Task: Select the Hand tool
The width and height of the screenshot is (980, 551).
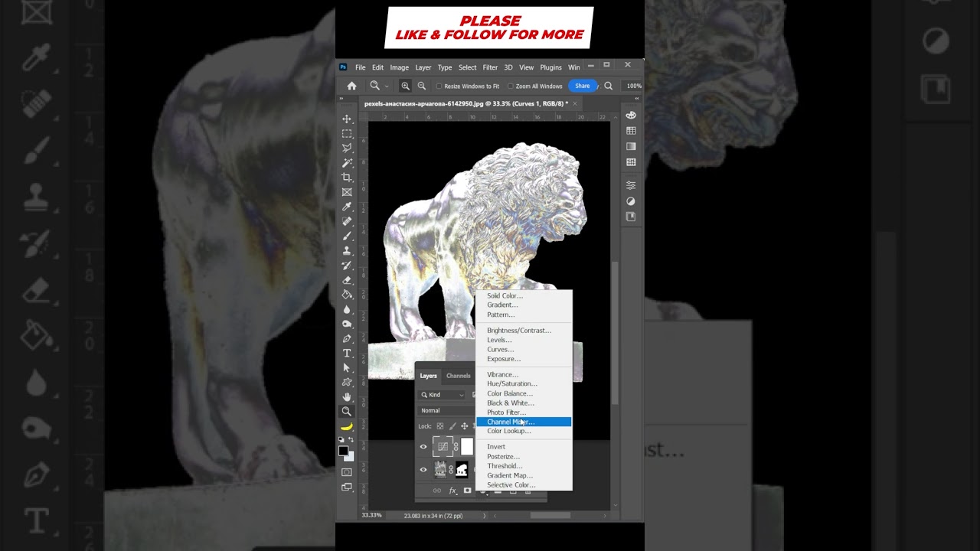Action: coord(347,396)
